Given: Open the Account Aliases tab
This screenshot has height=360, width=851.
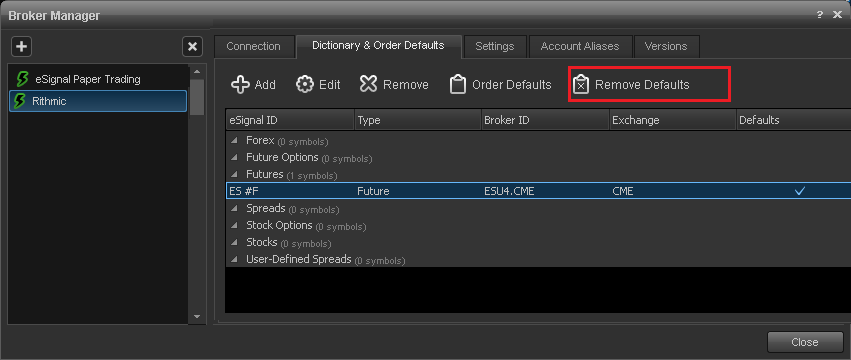Looking at the screenshot, I should click(x=580, y=47).
